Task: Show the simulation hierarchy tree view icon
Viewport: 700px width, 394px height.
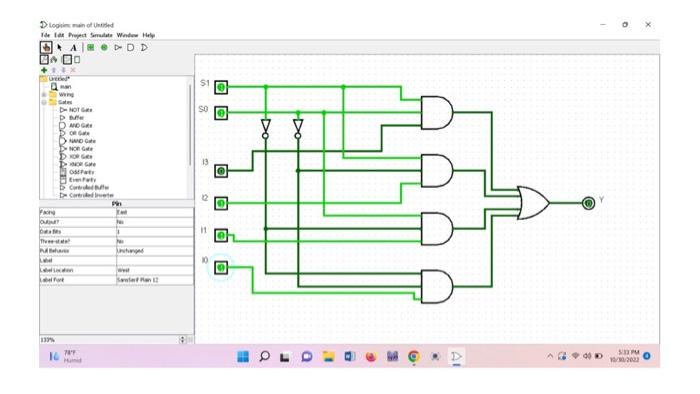Action: [x=54, y=59]
